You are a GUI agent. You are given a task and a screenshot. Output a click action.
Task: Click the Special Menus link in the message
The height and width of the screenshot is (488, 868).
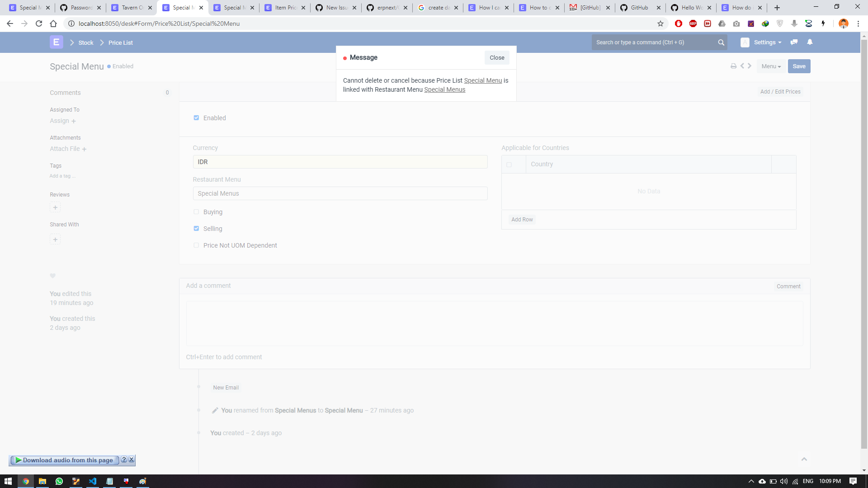coord(444,89)
